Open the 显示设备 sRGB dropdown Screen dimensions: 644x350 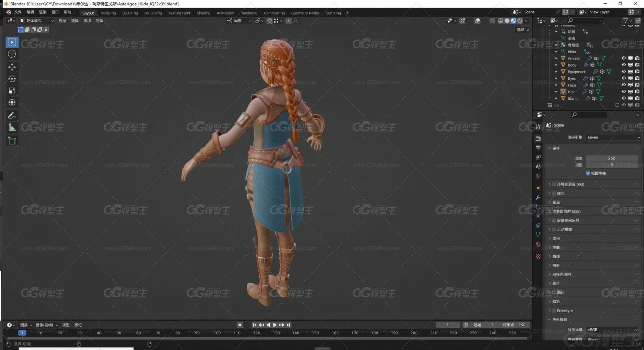coord(613,329)
